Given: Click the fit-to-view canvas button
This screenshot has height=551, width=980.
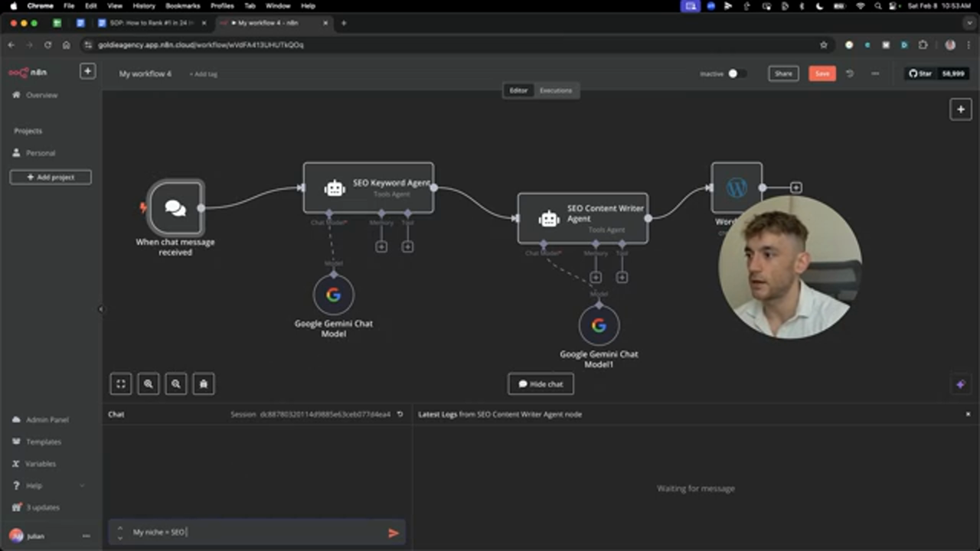Looking at the screenshot, I should [121, 384].
